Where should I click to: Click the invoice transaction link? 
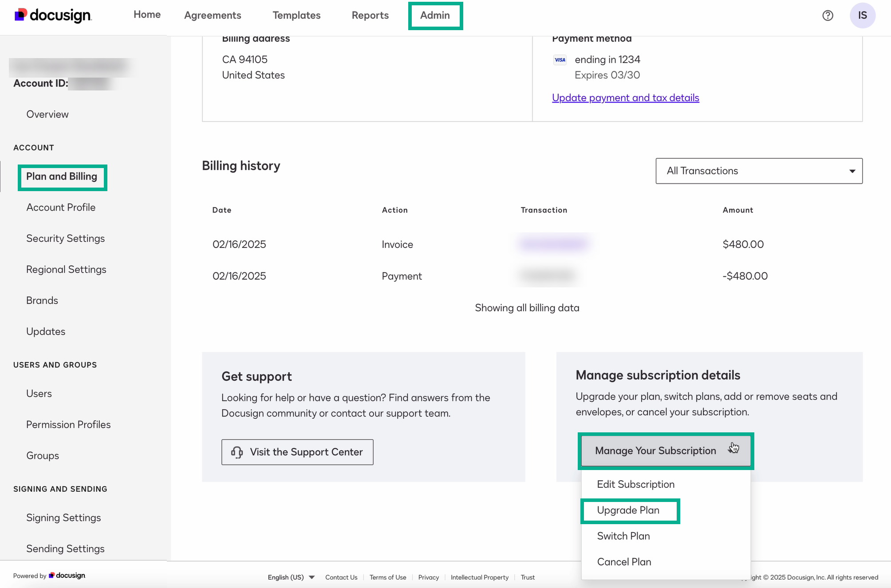point(553,244)
